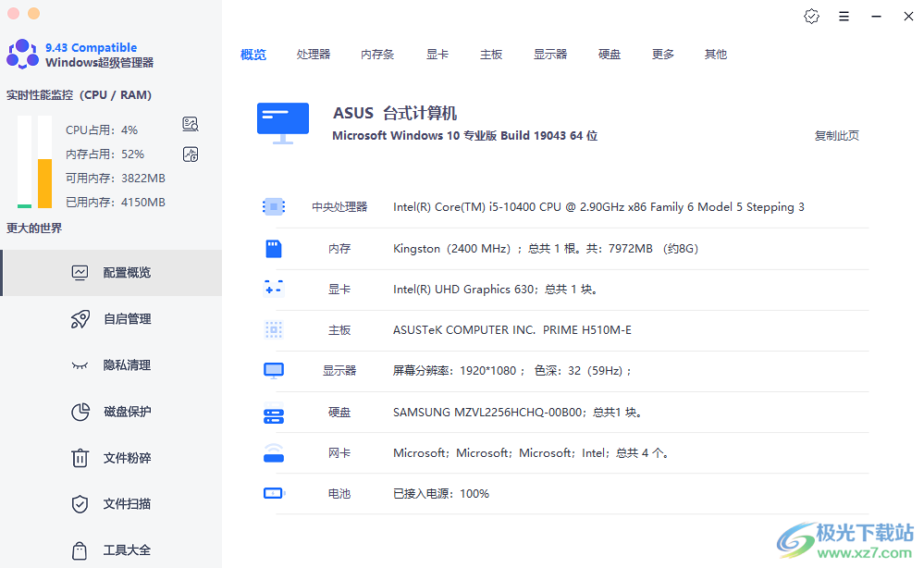Click the memory usage chart icon
This screenshot has height=568, width=924.
click(x=191, y=154)
